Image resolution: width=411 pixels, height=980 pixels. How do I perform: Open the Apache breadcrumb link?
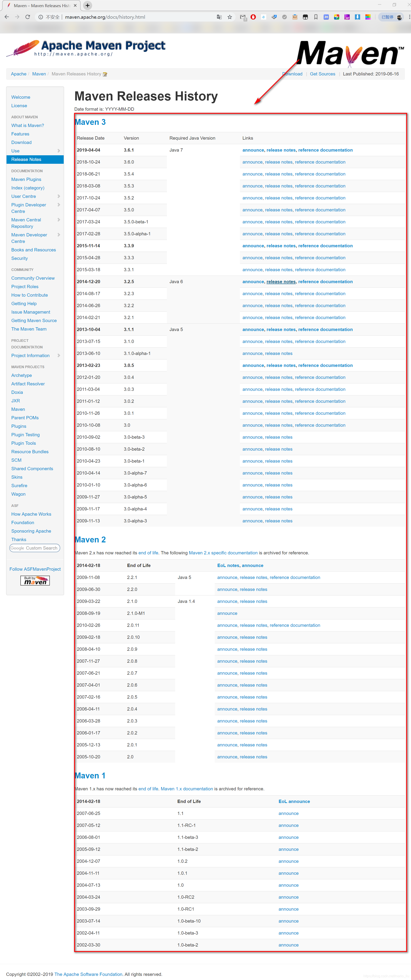click(19, 74)
